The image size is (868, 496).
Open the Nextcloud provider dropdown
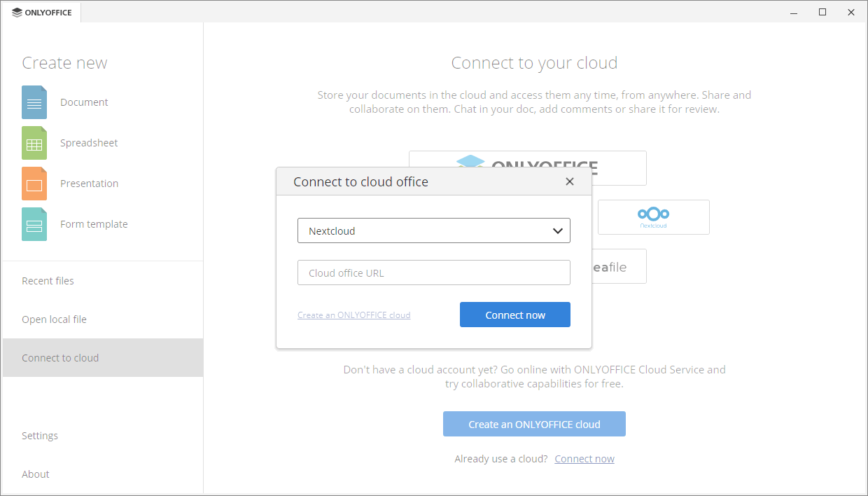(x=434, y=230)
